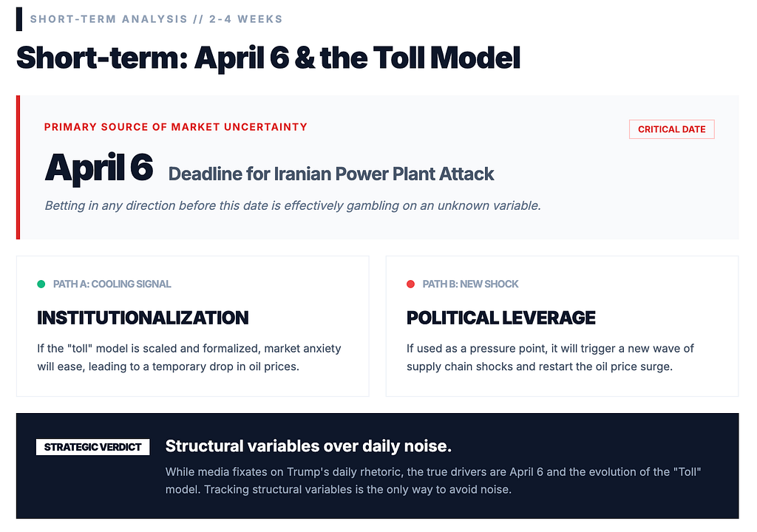Click the red dot beside Path B
This screenshot has height=532, width=757.
[x=410, y=284]
